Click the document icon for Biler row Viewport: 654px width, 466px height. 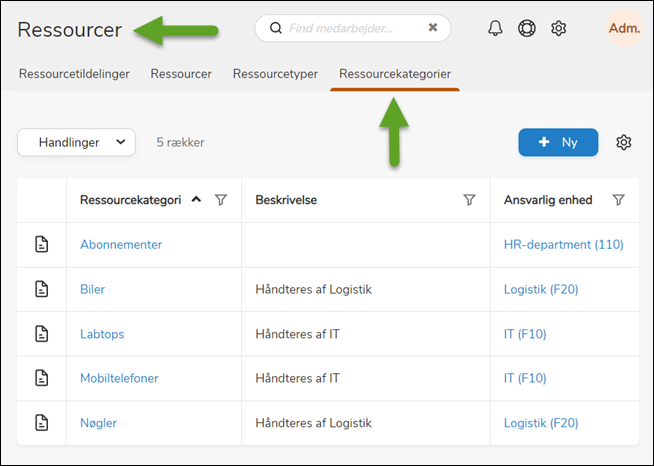point(42,289)
